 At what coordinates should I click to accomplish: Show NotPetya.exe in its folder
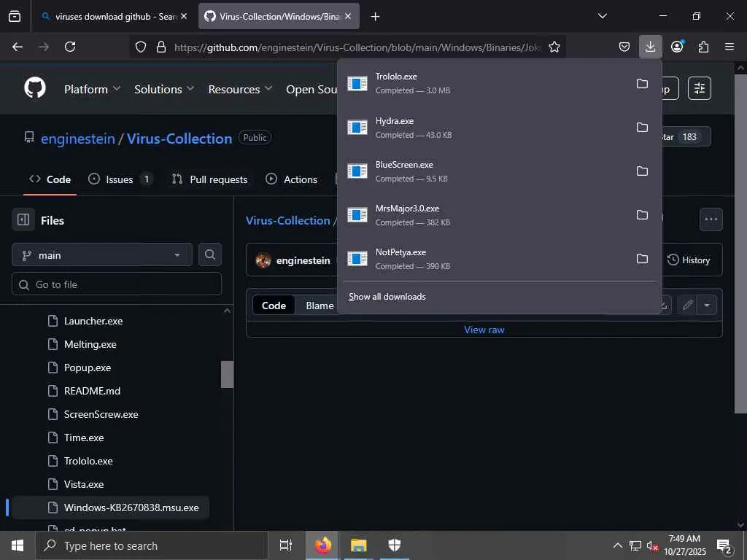[642, 259]
